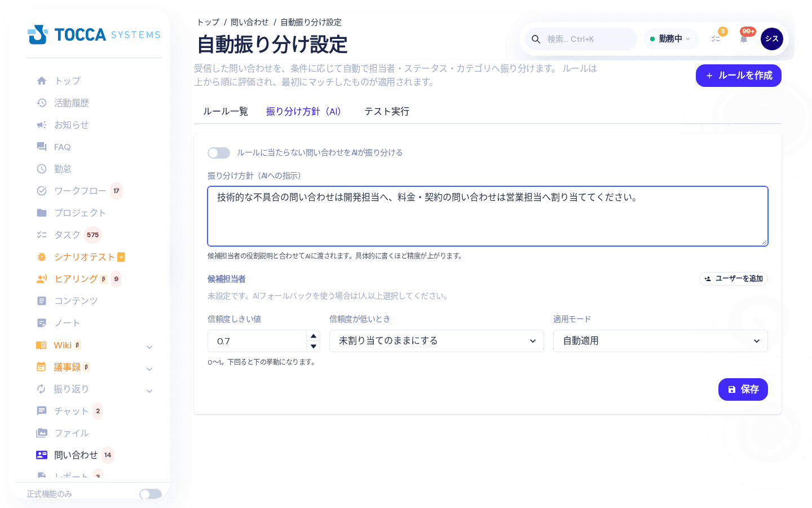Click タスク badge showing 575

click(x=93, y=235)
